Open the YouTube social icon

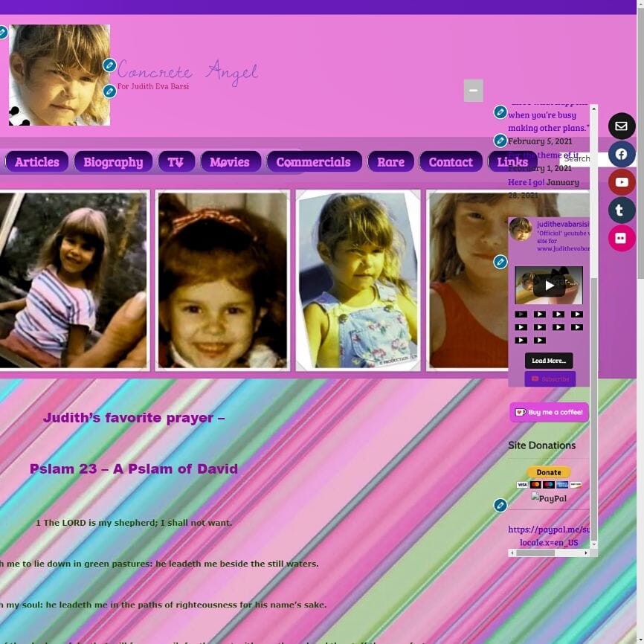[x=622, y=182]
